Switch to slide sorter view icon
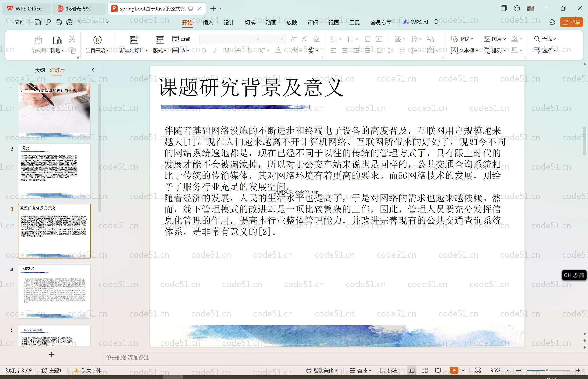The image size is (588, 379). 424,370
